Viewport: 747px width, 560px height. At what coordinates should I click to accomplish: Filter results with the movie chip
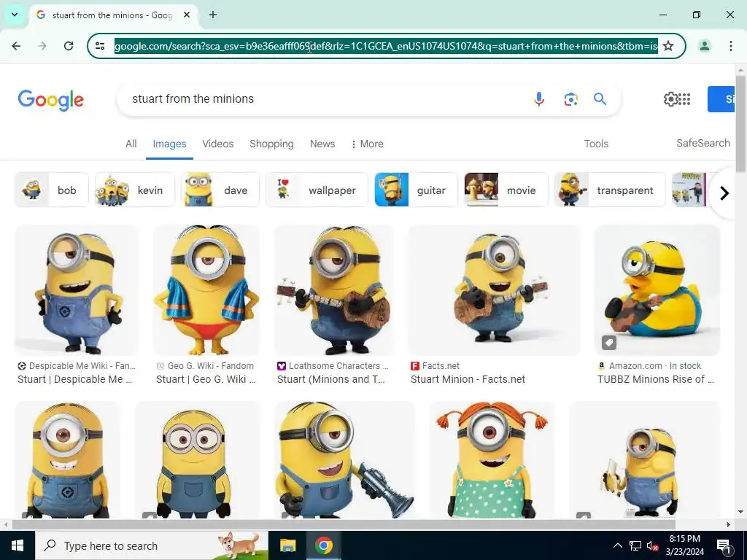506,190
